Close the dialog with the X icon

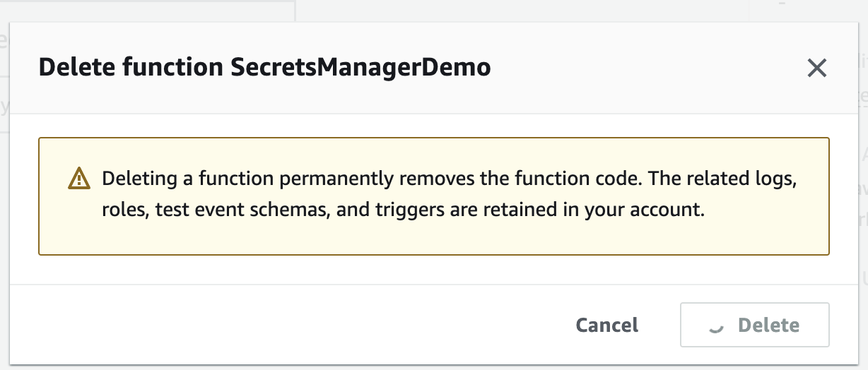pyautogui.click(x=816, y=68)
